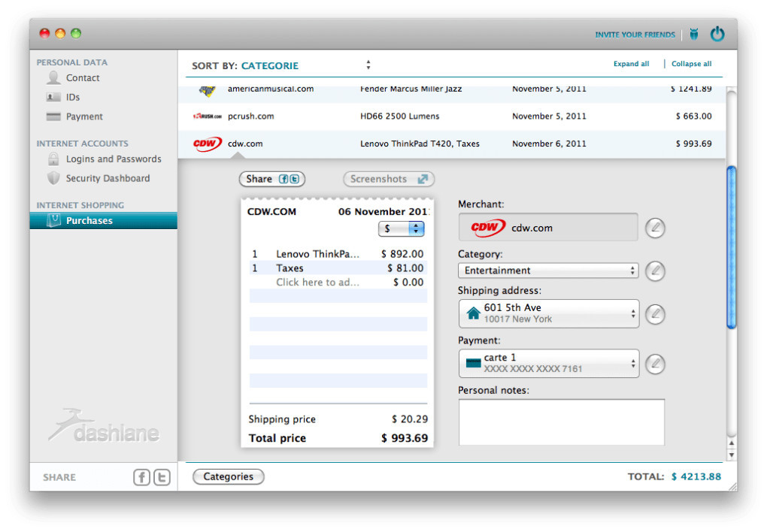
Task: Click Collapse all link
Action: 691,64
